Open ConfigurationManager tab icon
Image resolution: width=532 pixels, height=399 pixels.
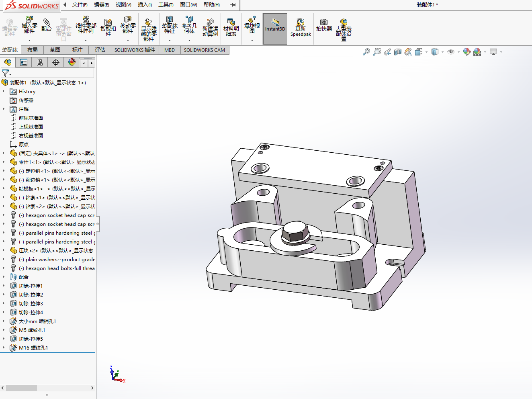pos(39,62)
